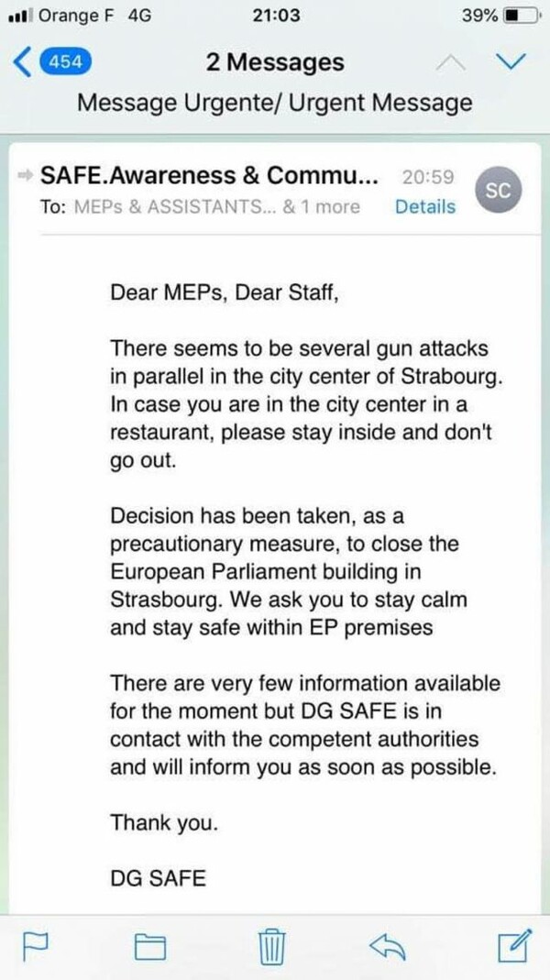Image resolution: width=550 pixels, height=980 pixels.
Task: Tap the DG SAFE signature text
Action: [158, 878]
